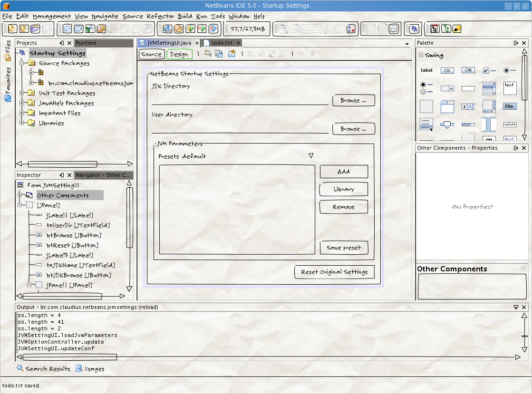Image resolution: width=532 pixels, height=394 pixels.
Task: Expand the Libraries node
Action: [x=21, y=123]
